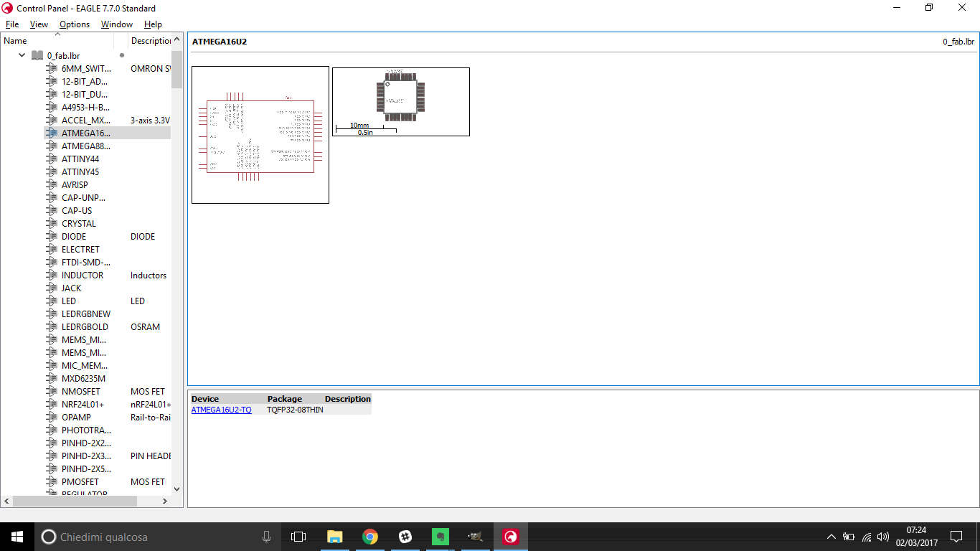
Task: Click the device icon beside JACK
Action: [x=52, y=288]
